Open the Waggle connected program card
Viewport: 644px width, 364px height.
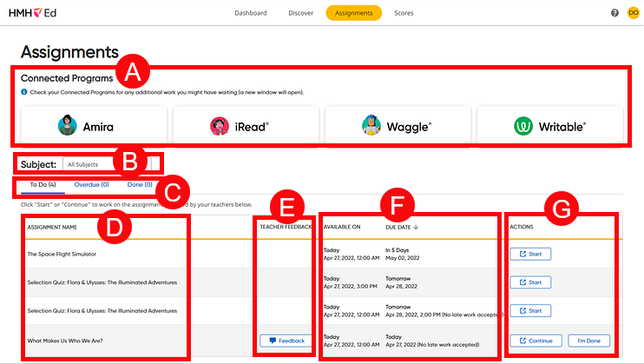point(398,126)
